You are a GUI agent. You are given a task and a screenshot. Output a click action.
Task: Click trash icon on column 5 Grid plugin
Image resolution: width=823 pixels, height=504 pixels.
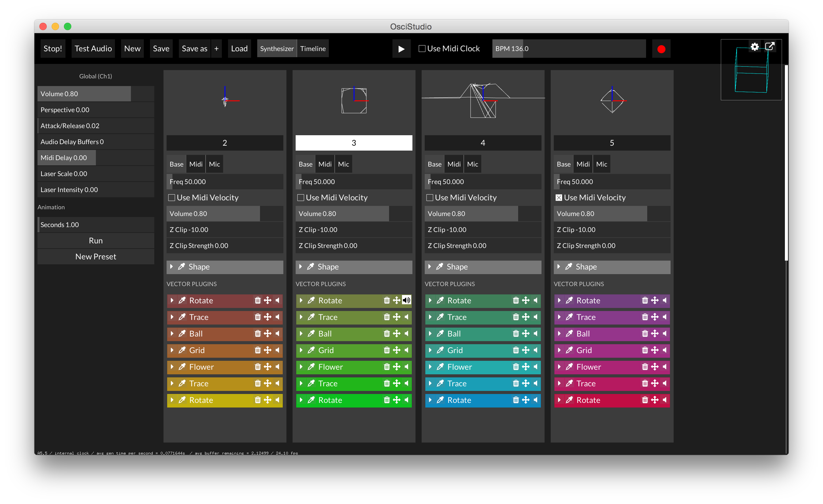pos(645,350)
